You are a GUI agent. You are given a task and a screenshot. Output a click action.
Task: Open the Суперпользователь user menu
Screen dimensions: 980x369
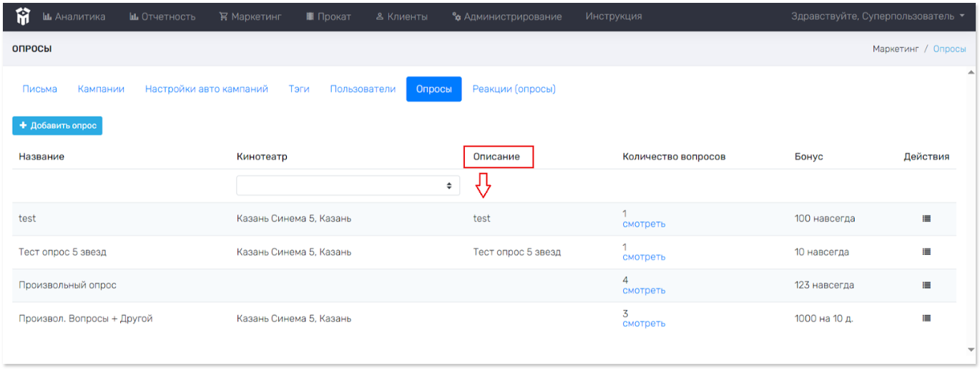pos(878,16)
